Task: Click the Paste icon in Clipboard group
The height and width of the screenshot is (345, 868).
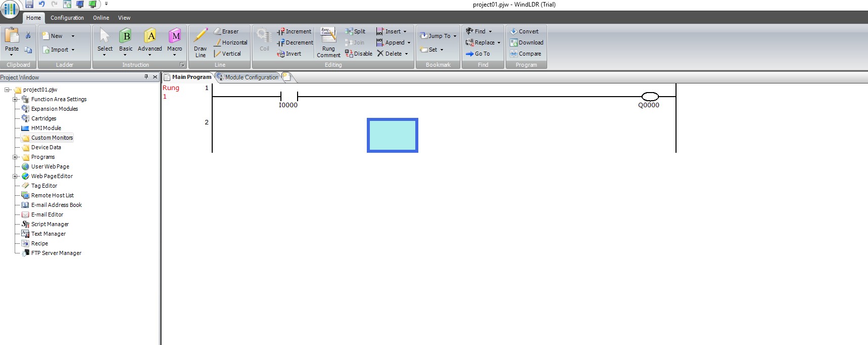Action: click(x=12, y=36)
